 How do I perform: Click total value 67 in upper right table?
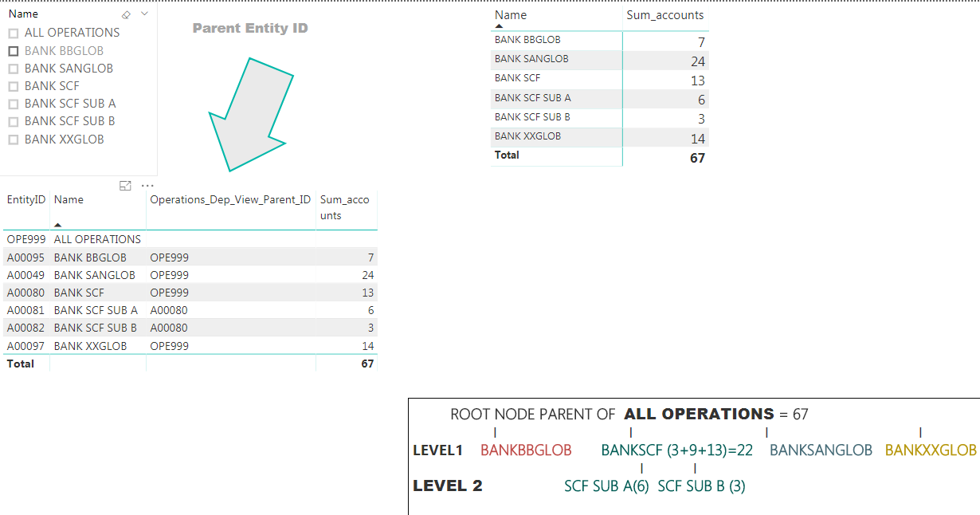click(x=697, y=158)
